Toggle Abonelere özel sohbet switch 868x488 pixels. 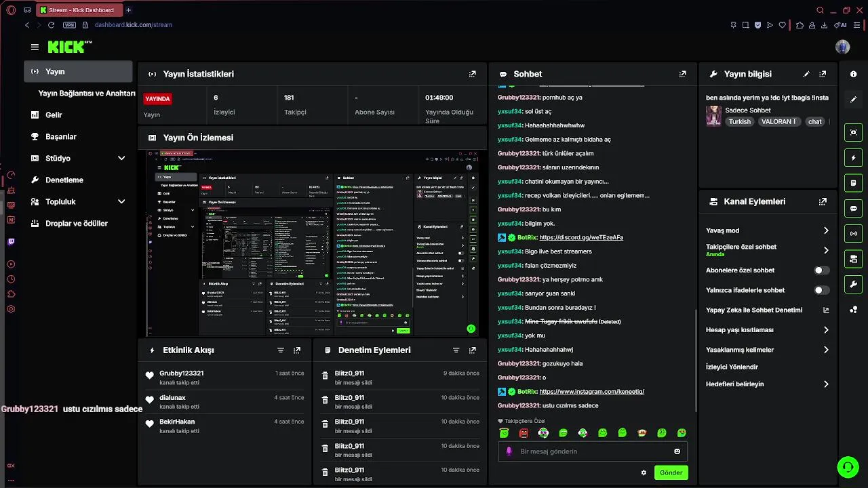[821, 270]
